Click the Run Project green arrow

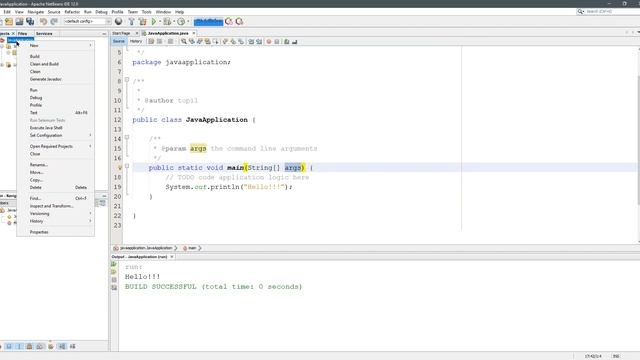(154, 21)
